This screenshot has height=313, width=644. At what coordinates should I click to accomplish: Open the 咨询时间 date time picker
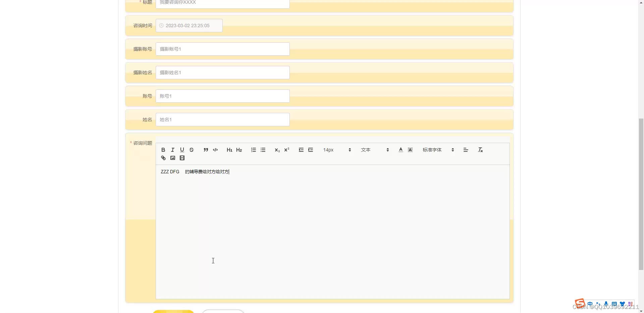(189, 26)
